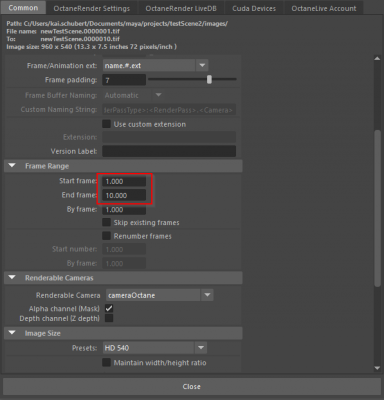Collapse the Frame Range section
The image size is (384, 400).
[x=12, y=166]
